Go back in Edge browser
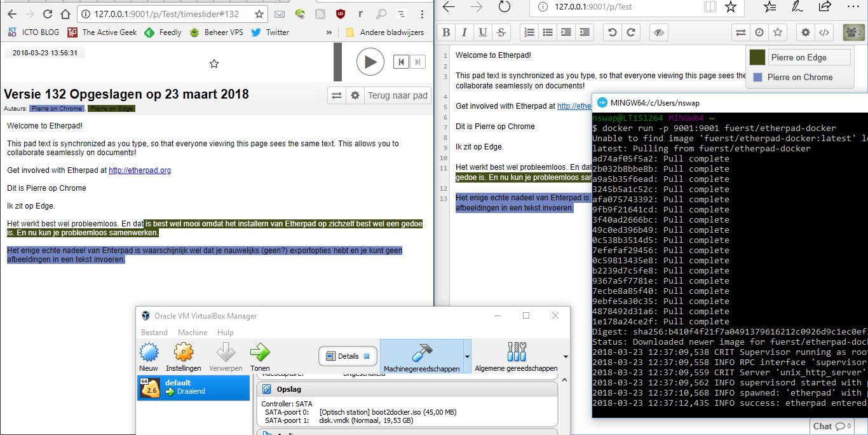This screenshot has width=868, height=435. (x=449, y=6)
